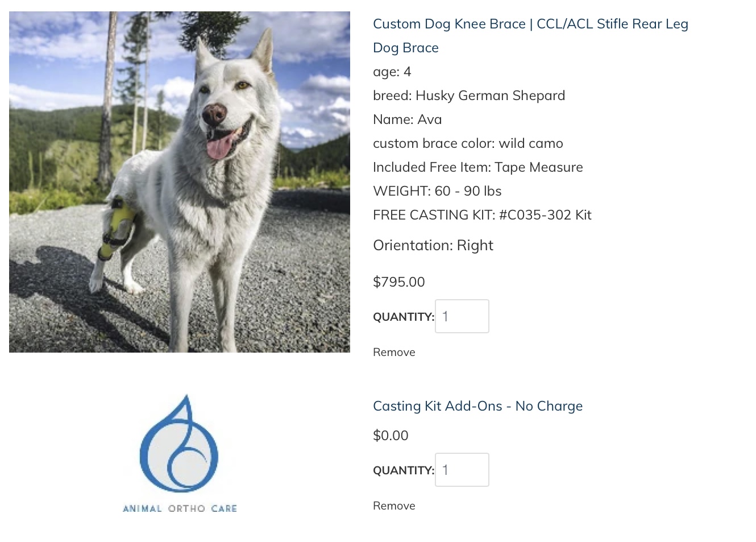This screenshot has height=542, width=756.
Task: Click the 'Orientation: Right' text
Action: (433, 246)
